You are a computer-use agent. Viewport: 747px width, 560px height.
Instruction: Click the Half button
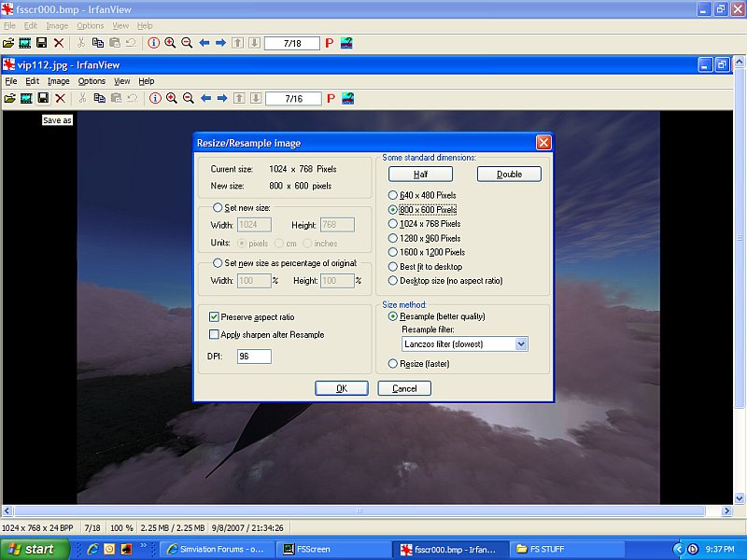click(420, 175)
